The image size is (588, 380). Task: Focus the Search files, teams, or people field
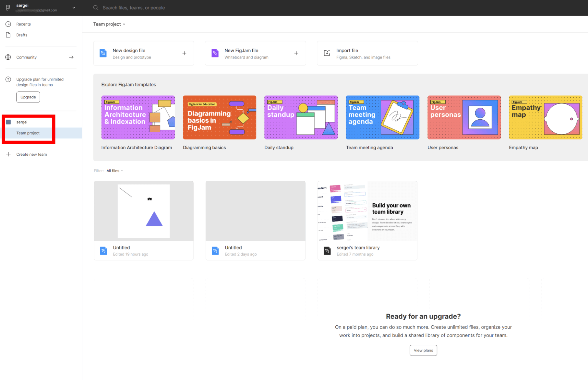(x=134, y=8)
